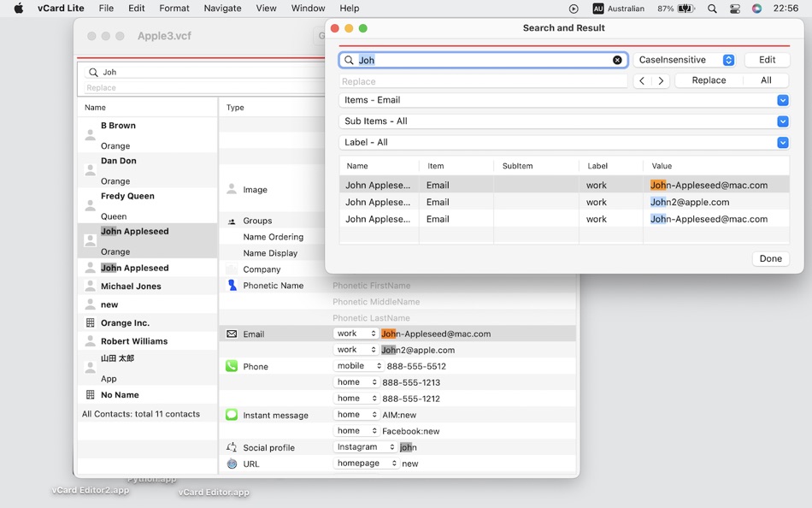Screen dimensions: 812x508
Task: Click the play status icon in menu bar
Action: click(574, 9)
